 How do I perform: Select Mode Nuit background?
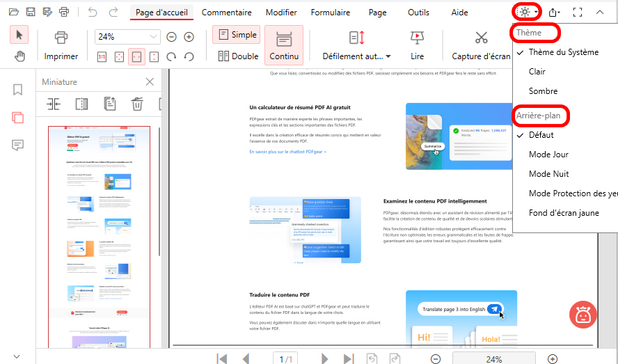coord(548,174)
